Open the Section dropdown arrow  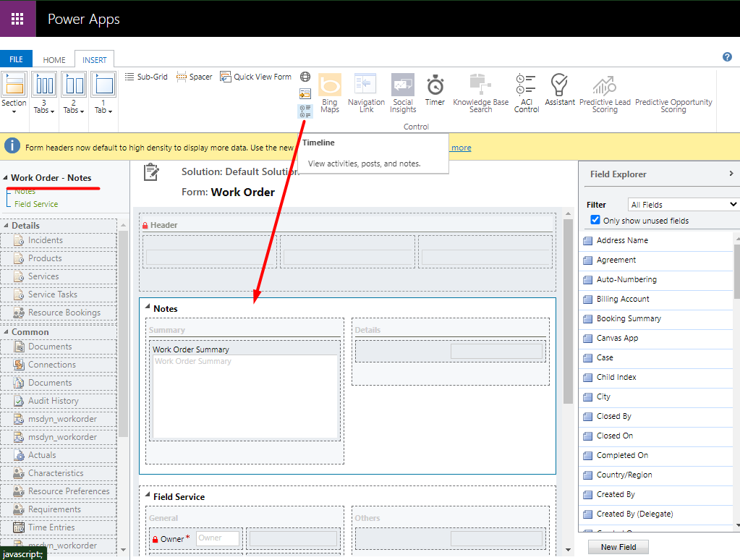coord(14,112)
